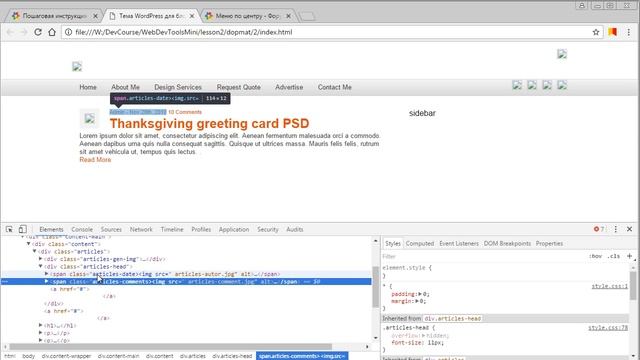The height and width of the screenshot is (360, 640).
Task: Open the orange extension icon in toolbar
Action: (612, 32)
